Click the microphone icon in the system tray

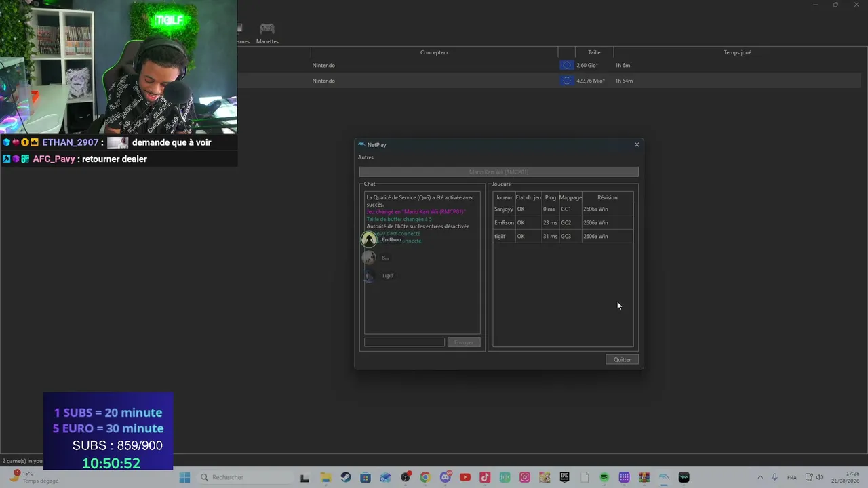pos(774,477)
